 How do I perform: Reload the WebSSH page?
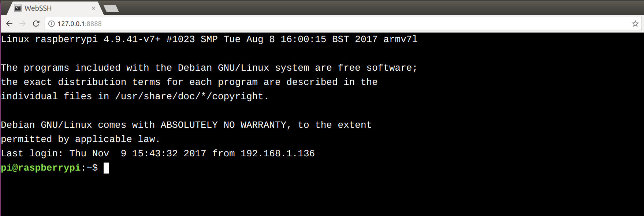click(36, 24)
